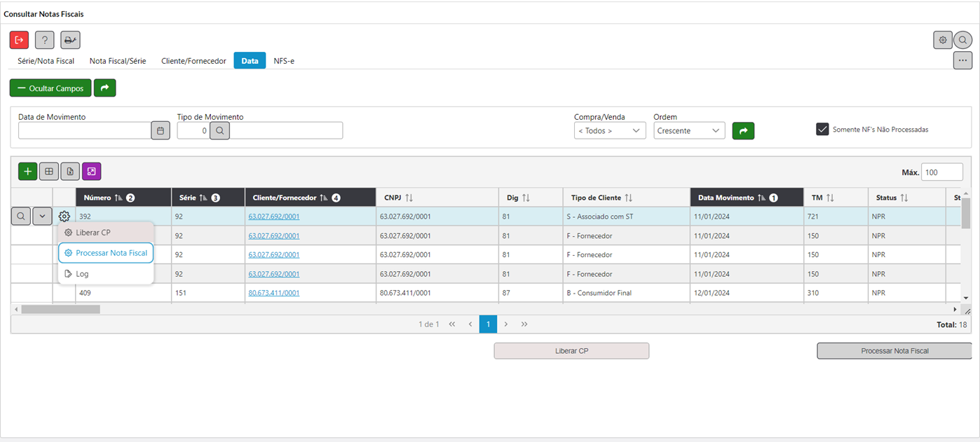Open the gear settings button at top right
This screenshot has width=980, height=442.
943,40
